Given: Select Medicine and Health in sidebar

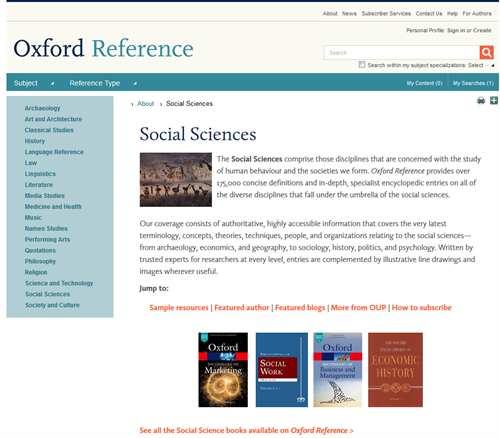Looking at the screenshot, I should click(x=53, y=207).
